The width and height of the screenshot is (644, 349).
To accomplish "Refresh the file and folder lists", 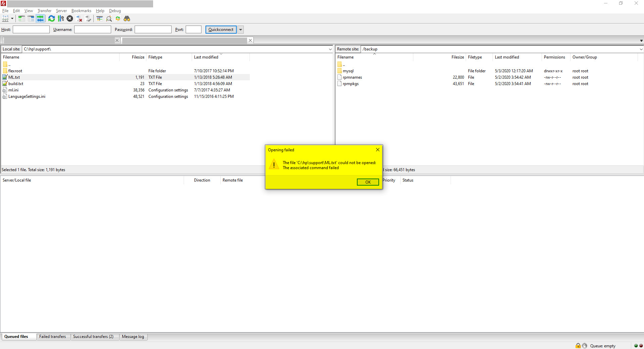I will [51, 19].
